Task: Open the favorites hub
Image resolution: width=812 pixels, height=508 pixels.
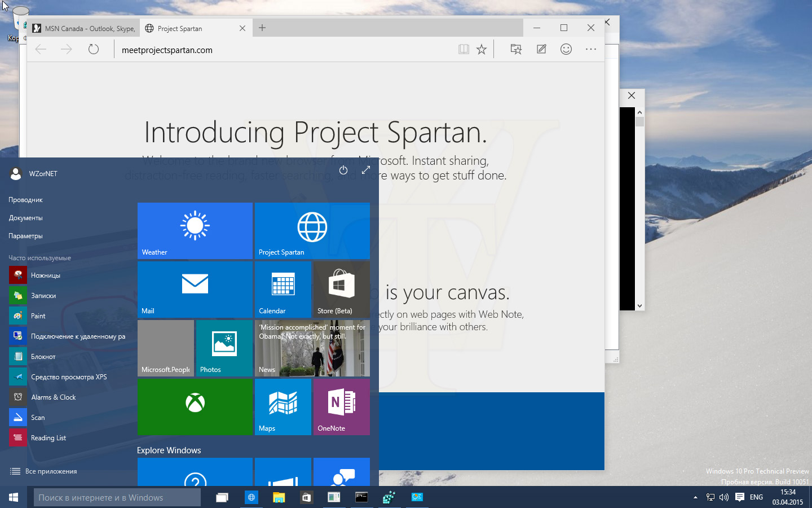Action: point(516,50)
